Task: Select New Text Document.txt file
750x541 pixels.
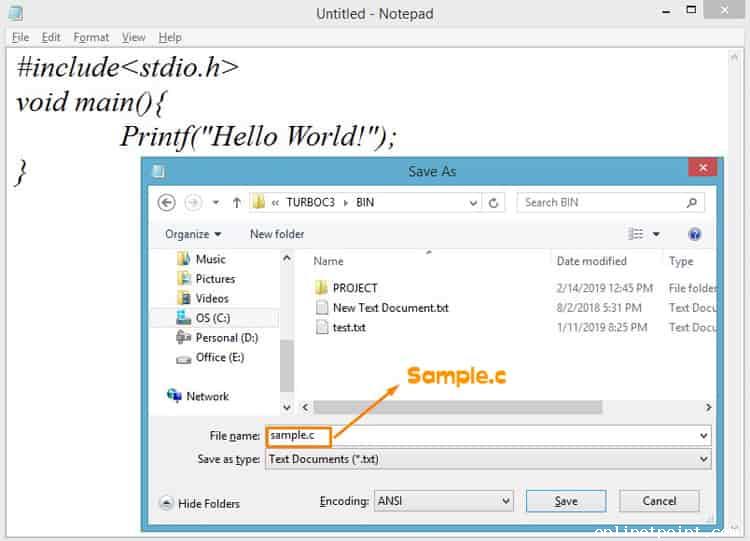Action: 391,308
